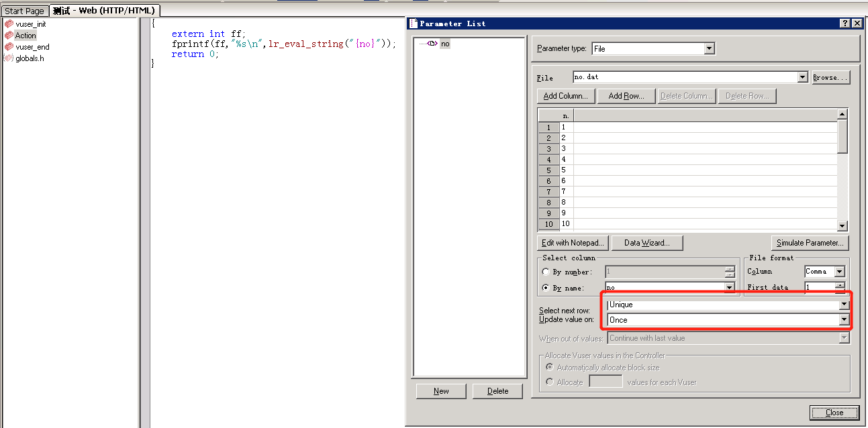The height and width of the screenshot is (428, 868).
Task: Click the Parameter List title bar icon
Action: click(414, 23)
